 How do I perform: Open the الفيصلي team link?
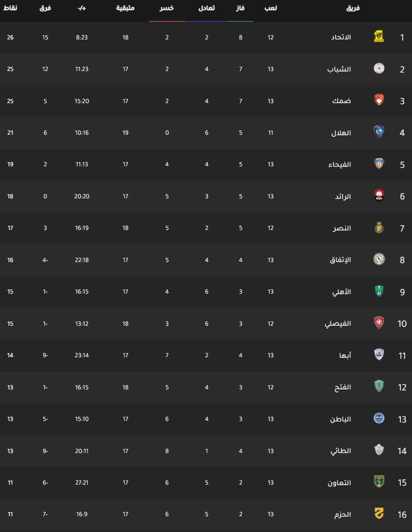pos(338,324)
